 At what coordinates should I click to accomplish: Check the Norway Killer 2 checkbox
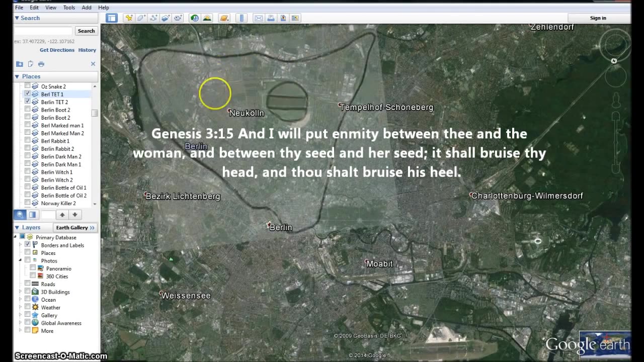[x=28, y=203]
